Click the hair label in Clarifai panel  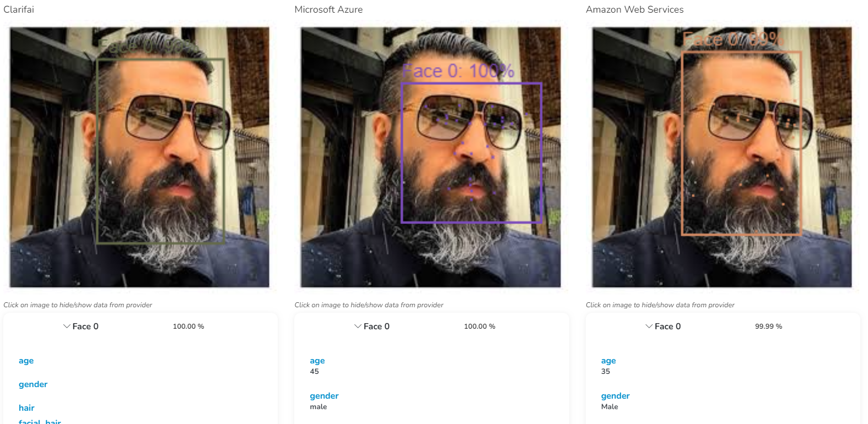coord(26,408)
